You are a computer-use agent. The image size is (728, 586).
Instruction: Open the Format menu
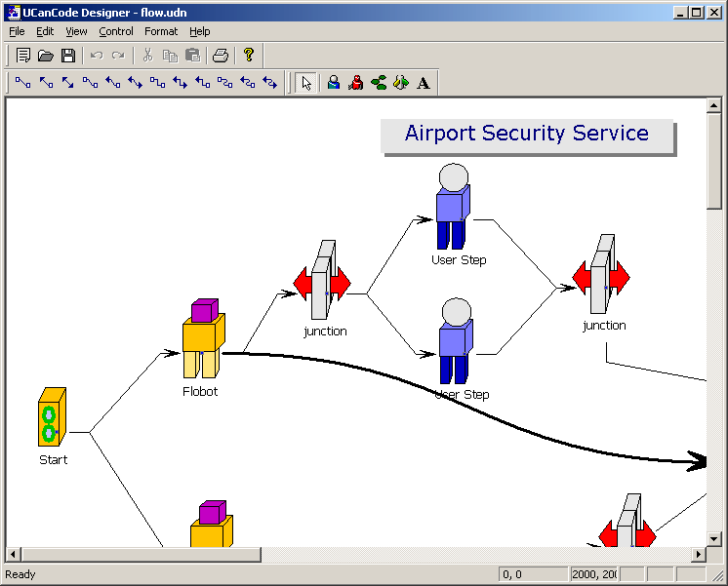click(161, 31)
